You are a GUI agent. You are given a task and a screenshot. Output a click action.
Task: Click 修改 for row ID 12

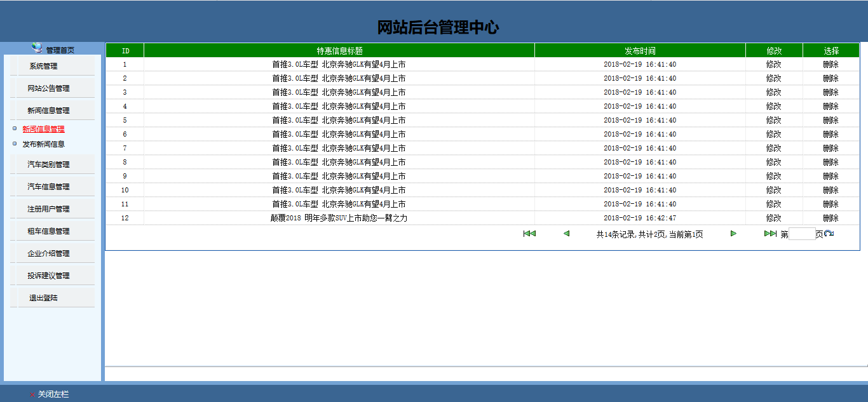pyautogui.click(x=773, y=218)
